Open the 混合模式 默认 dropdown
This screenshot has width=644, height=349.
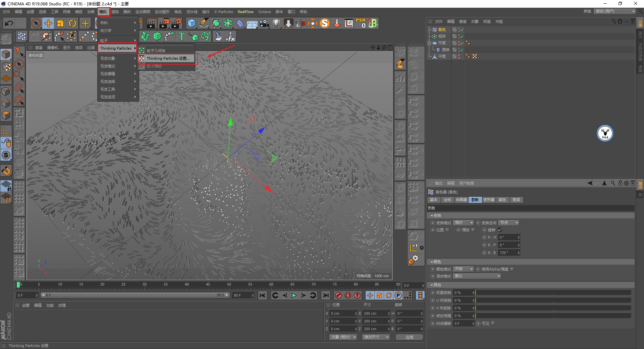coord(477,276)
